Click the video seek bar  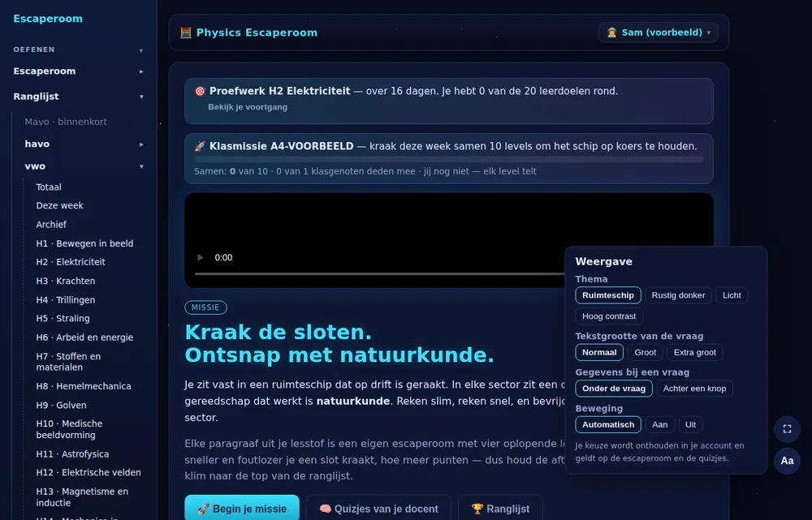[x=379, y=273]
